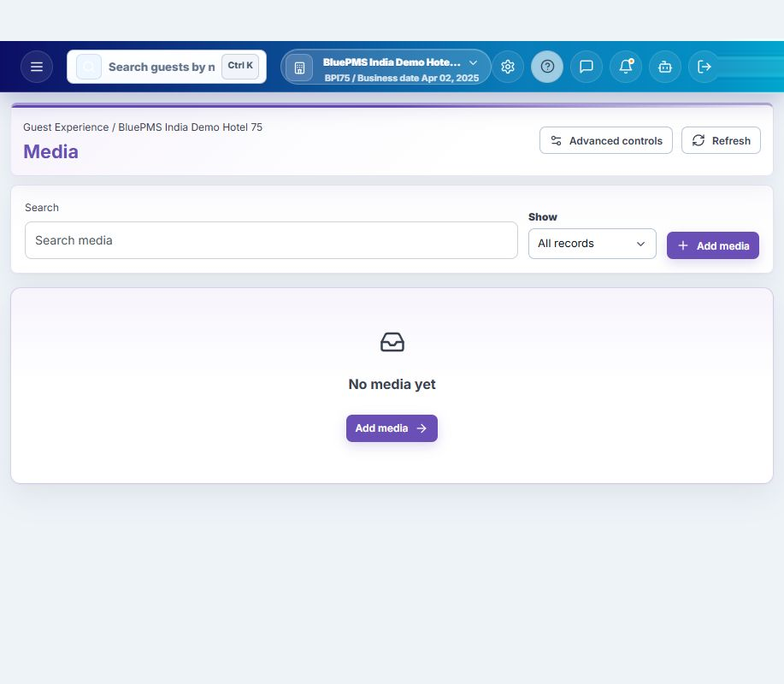Open the robot assistant icon
Viewport: 784px width, 684px height.
pos(665,67)
